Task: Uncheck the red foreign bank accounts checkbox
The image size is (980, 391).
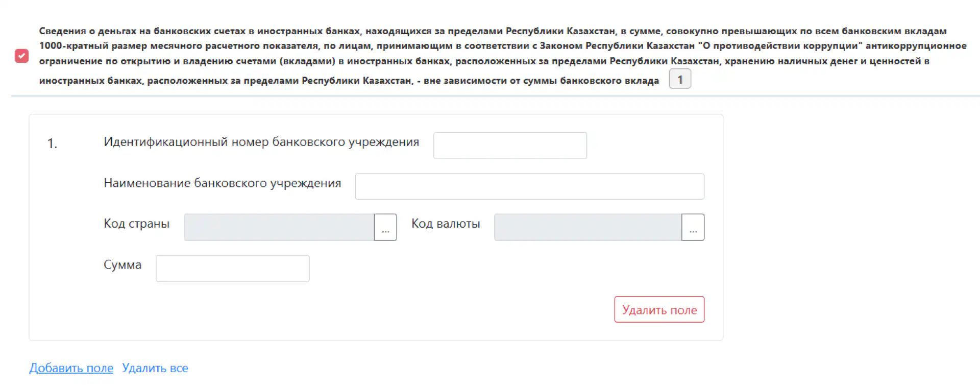Action: click(x=21, y=56)
